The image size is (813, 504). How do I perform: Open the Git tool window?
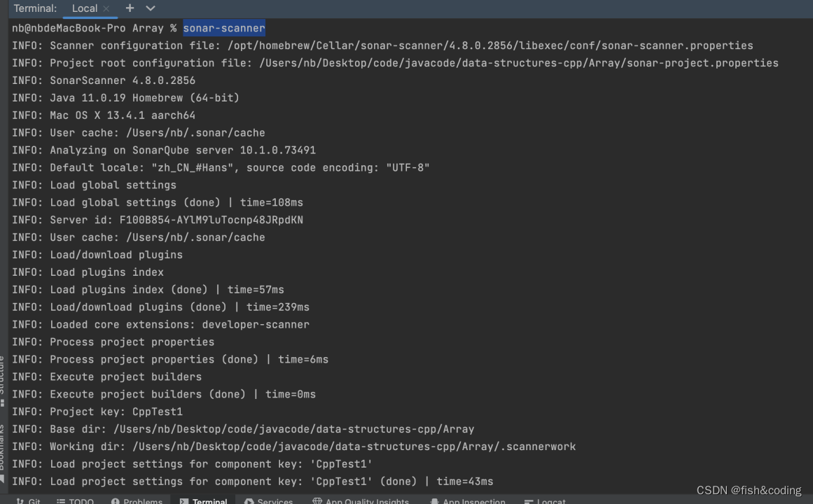point(29,501)
